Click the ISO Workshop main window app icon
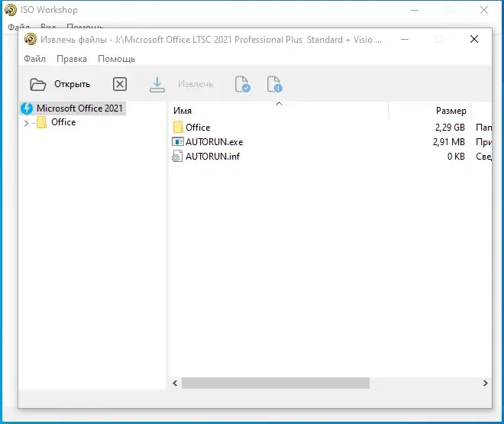 coord(11,10)
